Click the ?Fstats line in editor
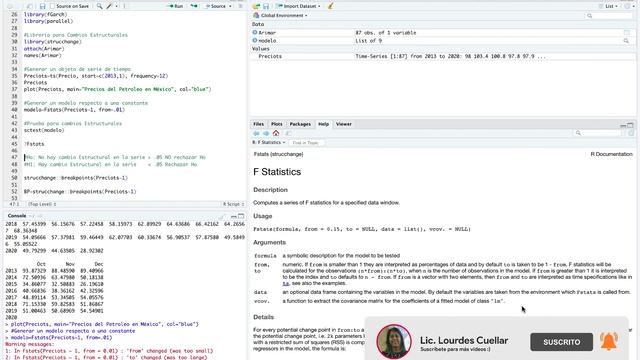 [x=34, y=144]
